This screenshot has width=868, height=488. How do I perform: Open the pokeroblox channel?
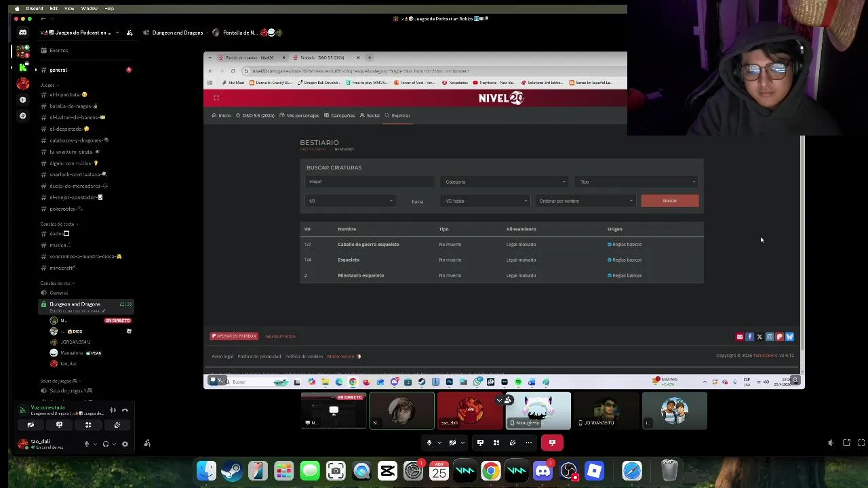click(x=86, y=209)
